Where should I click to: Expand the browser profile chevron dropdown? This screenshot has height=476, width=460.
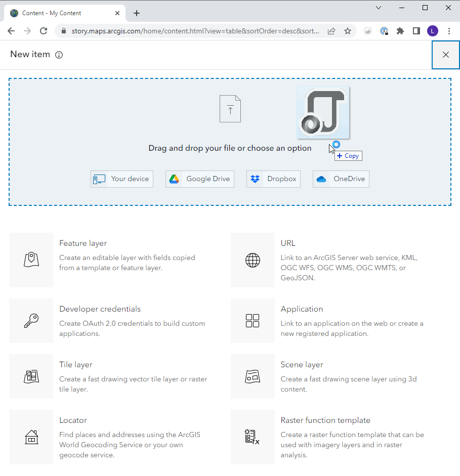coord(379,7)
